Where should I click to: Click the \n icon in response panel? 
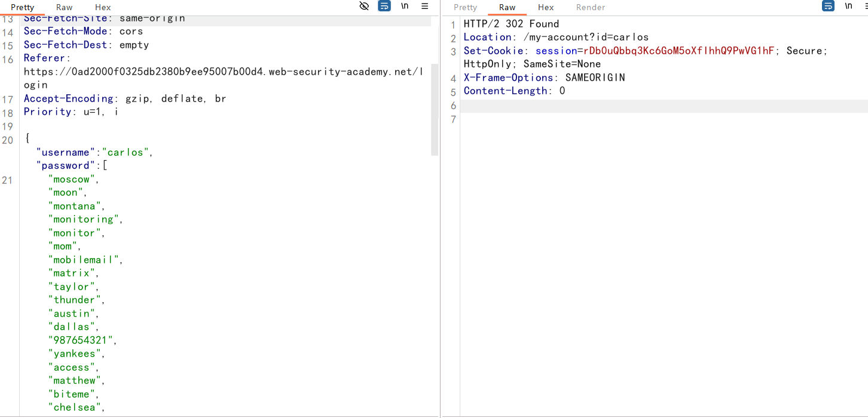pos(848,6)
